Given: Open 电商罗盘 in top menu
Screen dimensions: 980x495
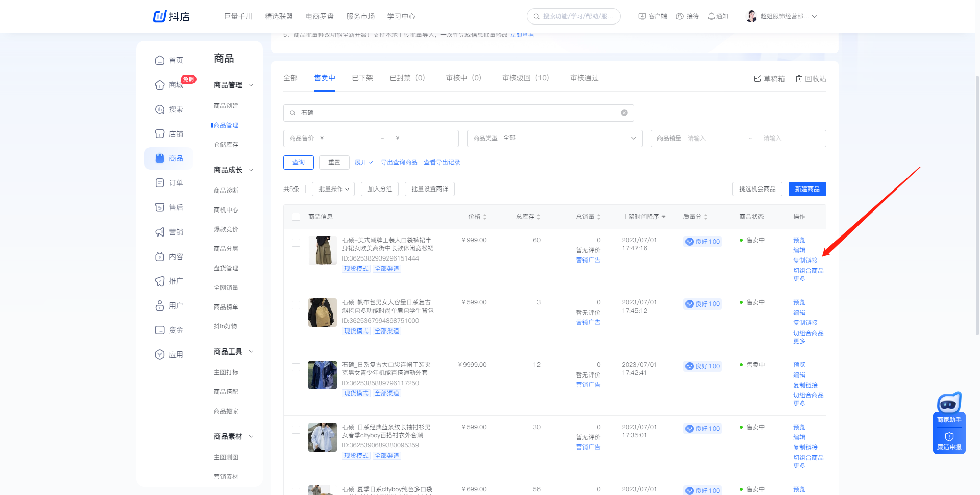Looking at the screenshot, I should 320,16.
